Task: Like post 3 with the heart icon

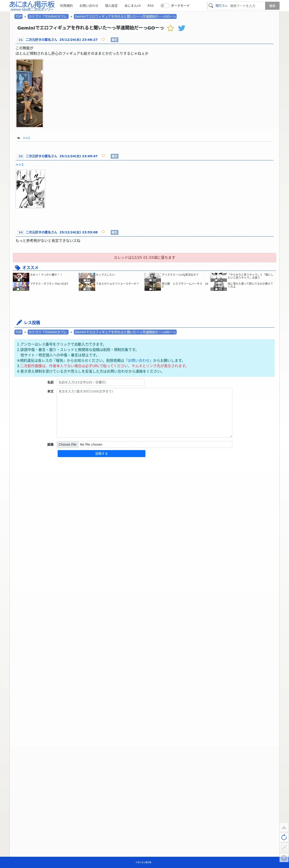Action: point(103,232)
